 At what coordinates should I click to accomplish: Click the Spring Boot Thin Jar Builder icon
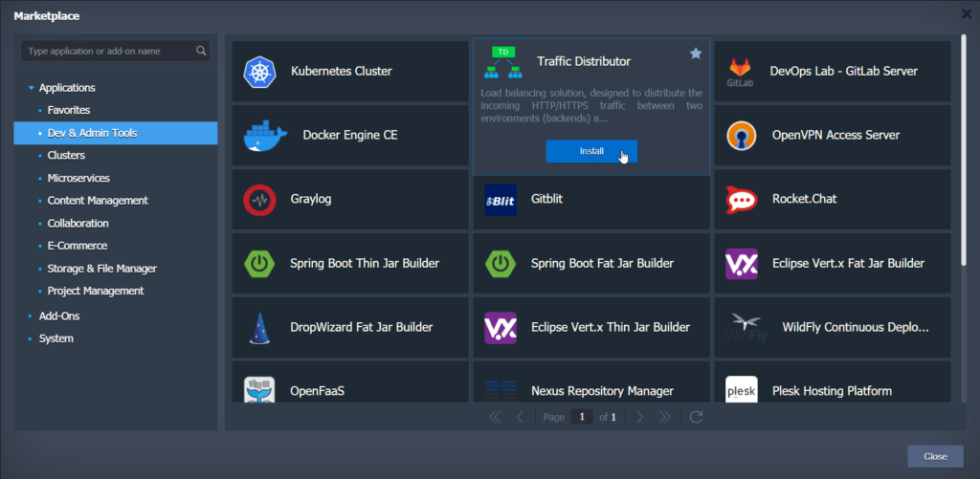tap(259, 264)
